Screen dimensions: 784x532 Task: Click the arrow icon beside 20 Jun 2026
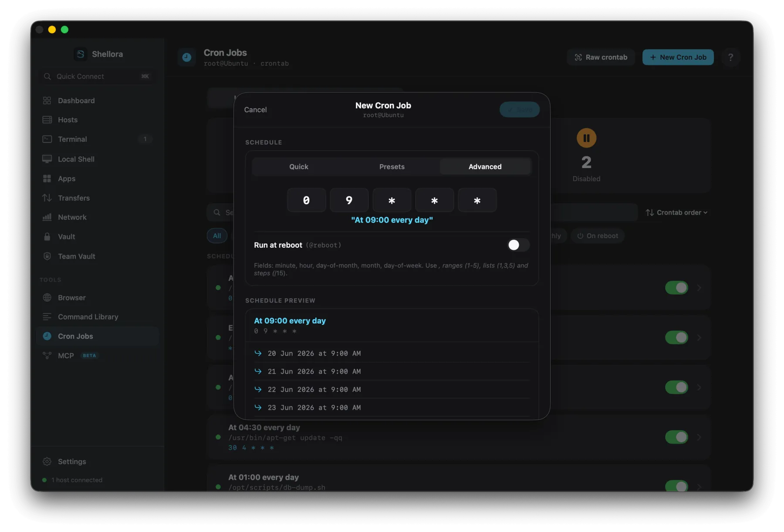tap(258, 353)
